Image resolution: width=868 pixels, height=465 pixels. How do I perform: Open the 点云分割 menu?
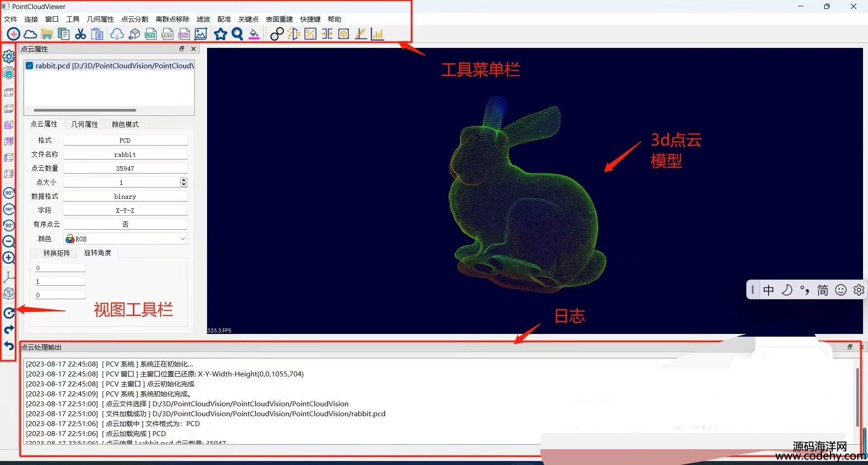(x=135, y=19)
